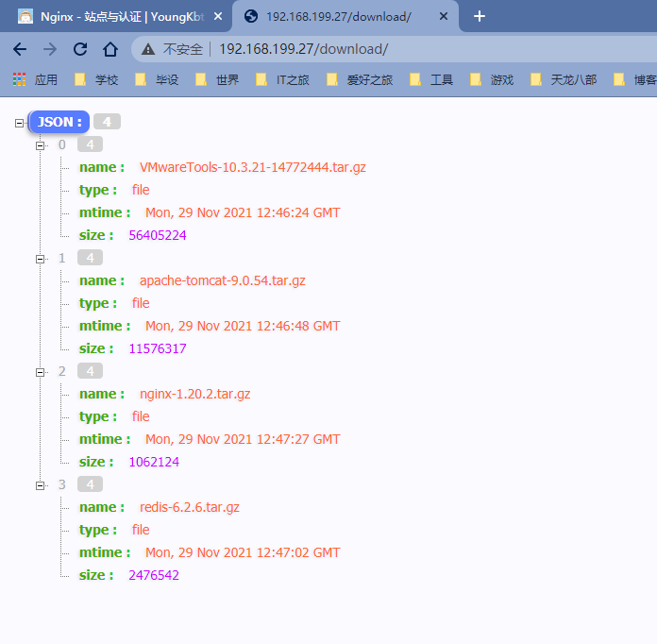Click the blue JSON root label
Screen dimensions: 657x644
click(x=59, y=122)
